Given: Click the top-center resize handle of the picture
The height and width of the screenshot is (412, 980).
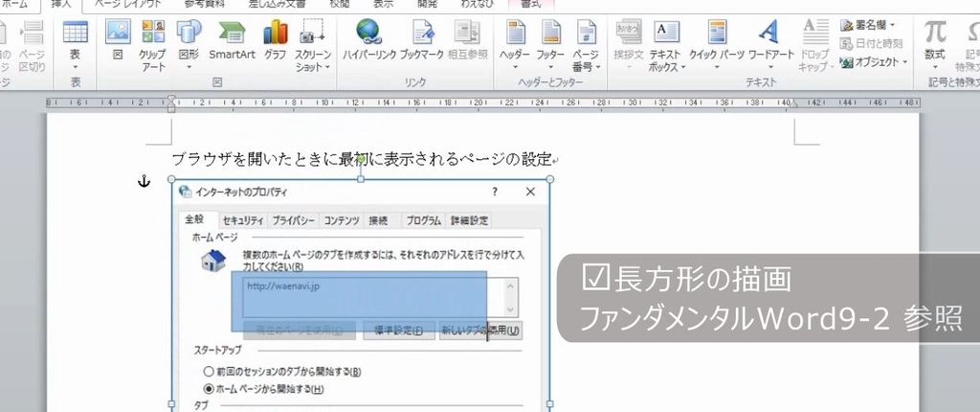Looking at the screenshot, I should pyautogui.click(x=361, y=179).
